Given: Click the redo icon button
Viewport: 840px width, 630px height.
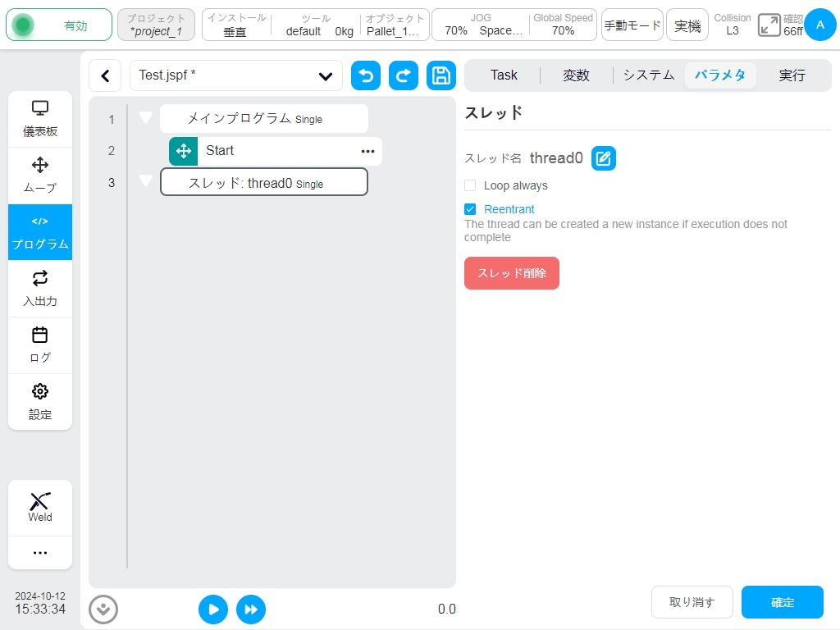Looking at the screenshot, I should click(x=404, y=75).
